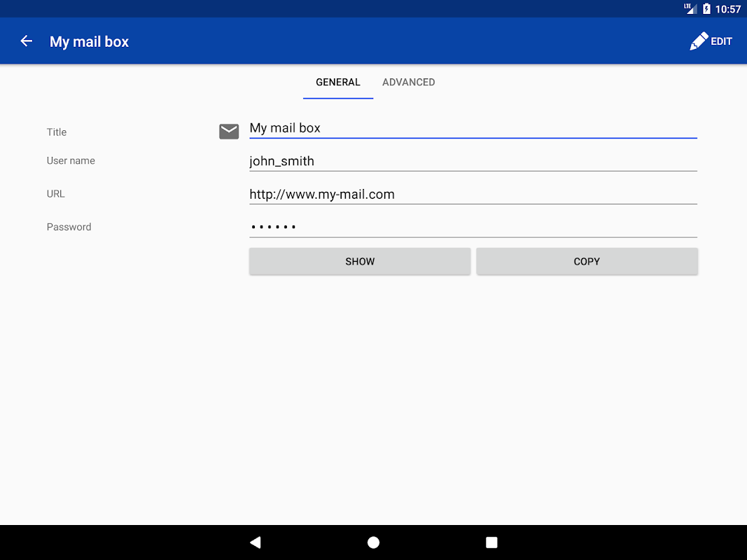Reveal the password with the SHOW button

coord(360,261)
